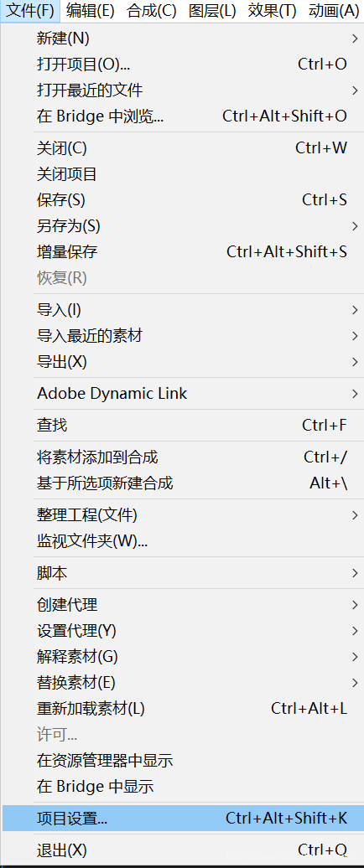Select 重新加载素材(L) menu item

point(182,708)
